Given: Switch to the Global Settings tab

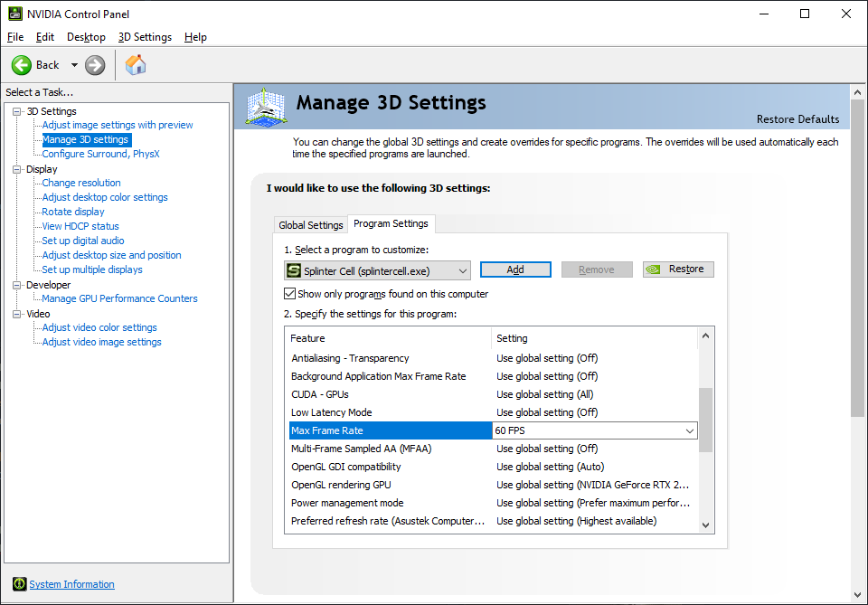Looking at the screenshot, I should pyautogui.click(x=311, y=225).
